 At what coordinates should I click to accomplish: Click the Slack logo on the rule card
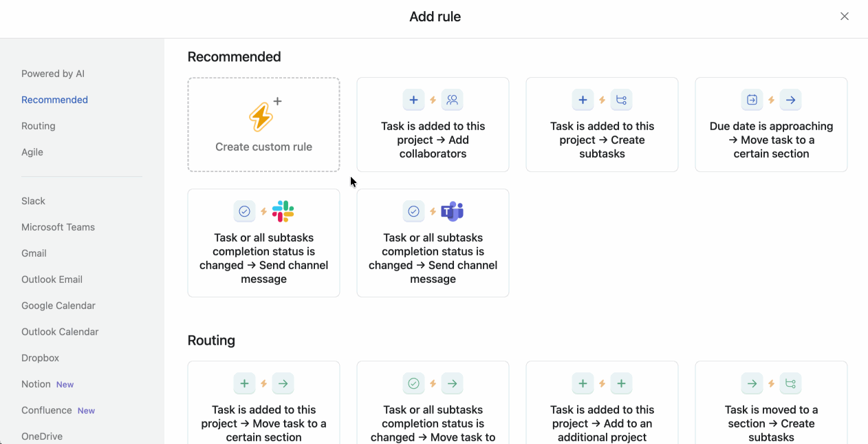click(x=283, y=211)
